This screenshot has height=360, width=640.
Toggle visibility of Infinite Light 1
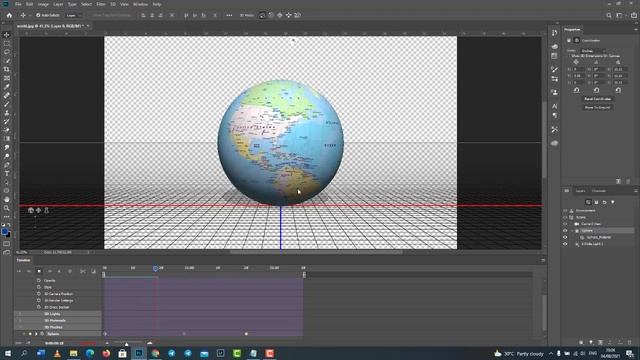click(x=565, y=244)
